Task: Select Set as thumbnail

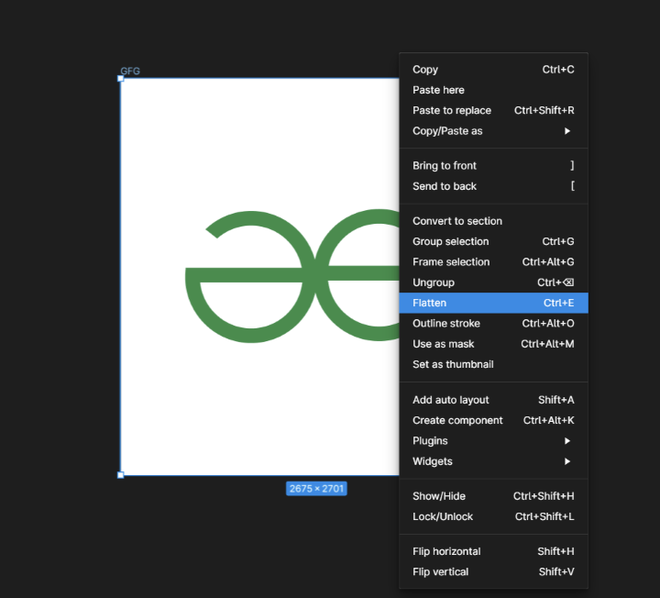Action: coord(493,364)
